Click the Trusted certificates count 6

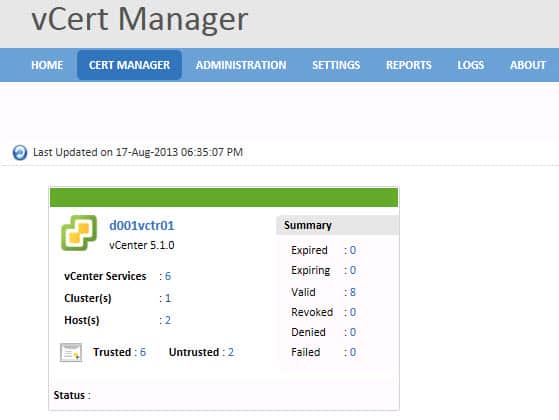(x=143, y=352)
